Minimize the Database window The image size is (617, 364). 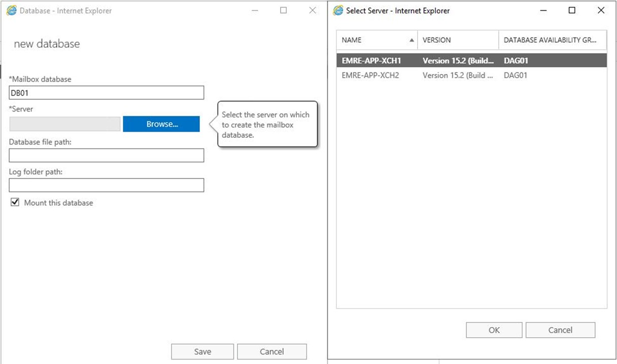tap(255, 11)
